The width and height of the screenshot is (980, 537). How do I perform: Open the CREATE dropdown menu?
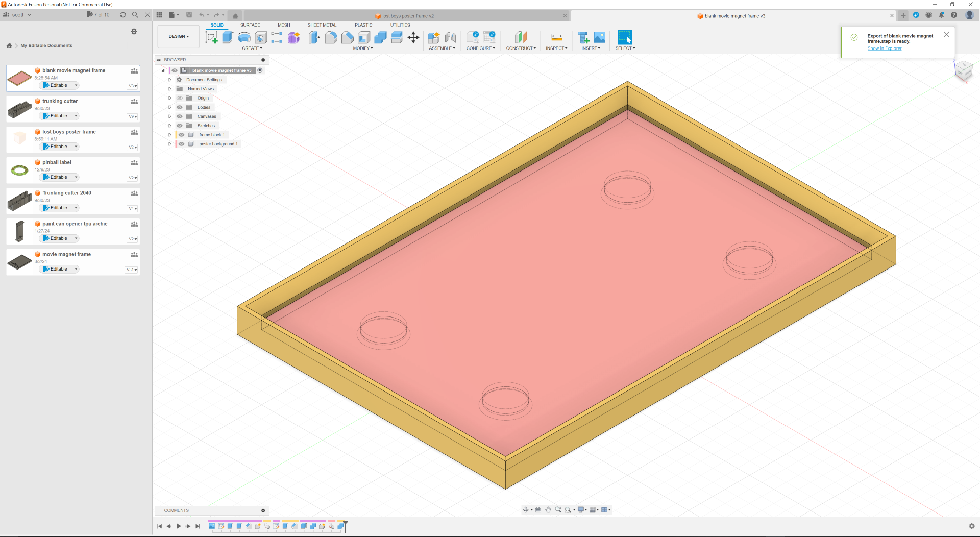(252, 48)
